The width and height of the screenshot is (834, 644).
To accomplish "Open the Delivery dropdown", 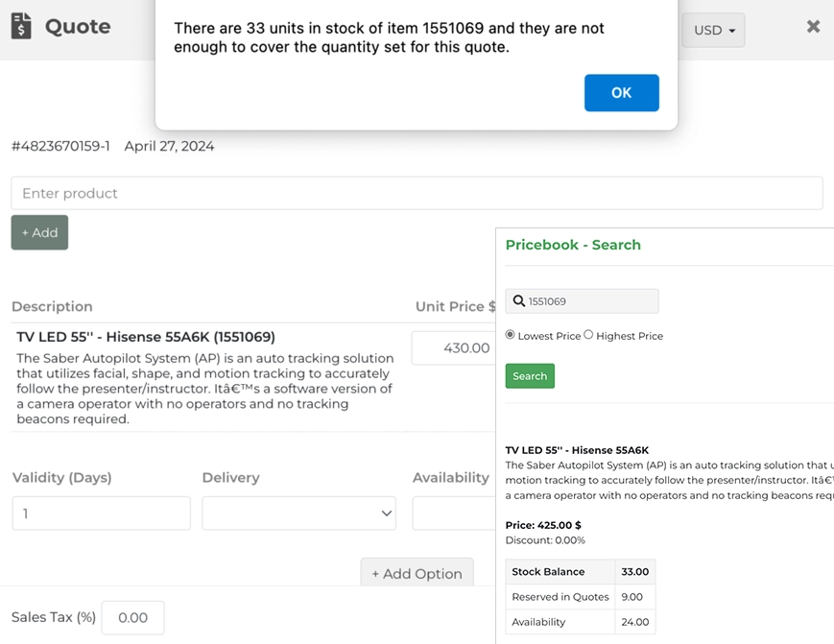I will pos(298,513).
